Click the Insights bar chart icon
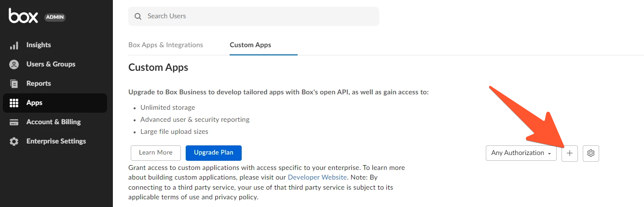The image size is (644, 207). click(x=14, y=45)
